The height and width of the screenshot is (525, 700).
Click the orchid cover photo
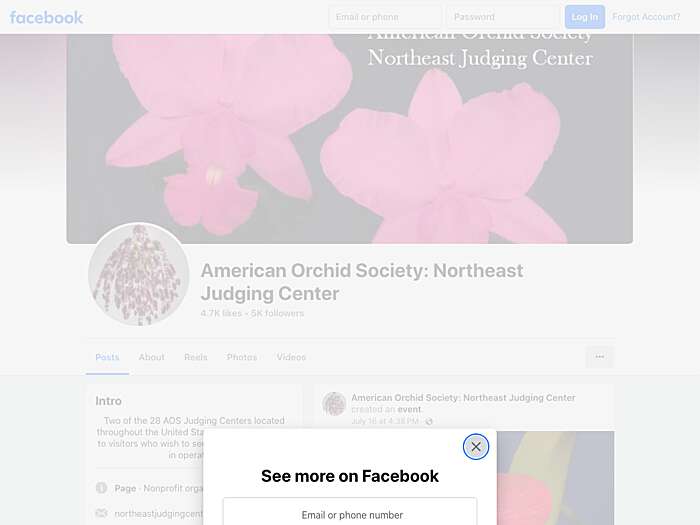tap(350, 139)
